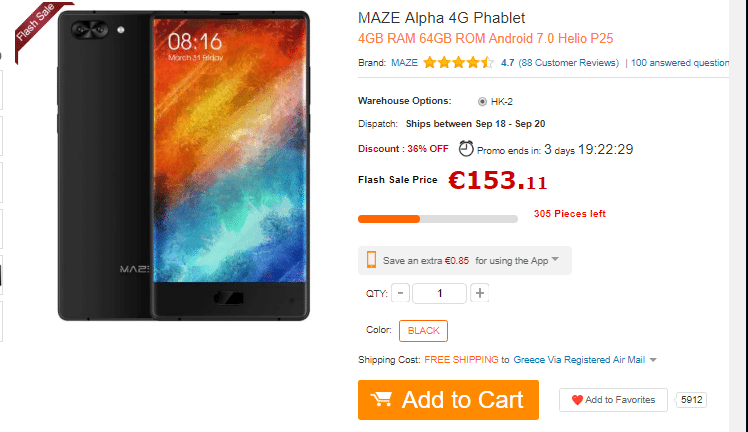
Task: Decrease quantity with the minus button
Action: coord(401,293)
